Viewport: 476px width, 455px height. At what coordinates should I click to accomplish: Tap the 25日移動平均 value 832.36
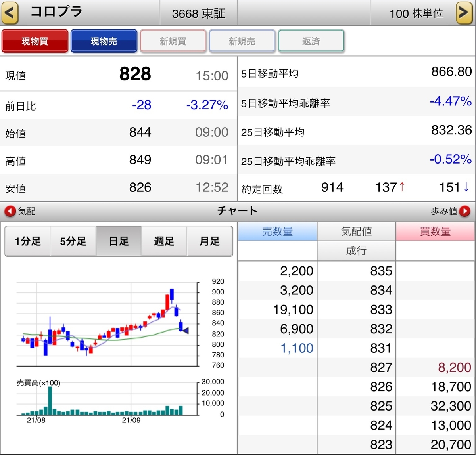(x=451, y=130)
